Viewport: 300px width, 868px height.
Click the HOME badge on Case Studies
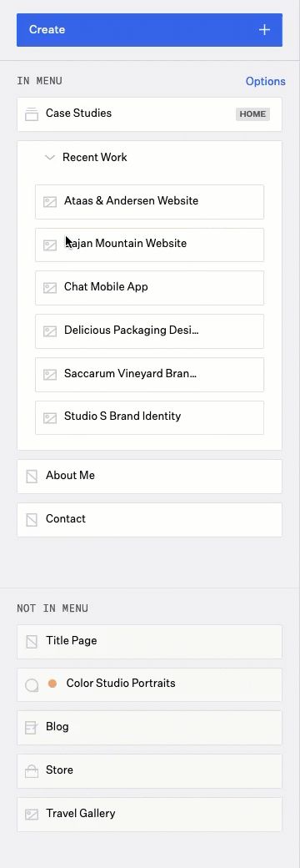(x=253, y=114)
